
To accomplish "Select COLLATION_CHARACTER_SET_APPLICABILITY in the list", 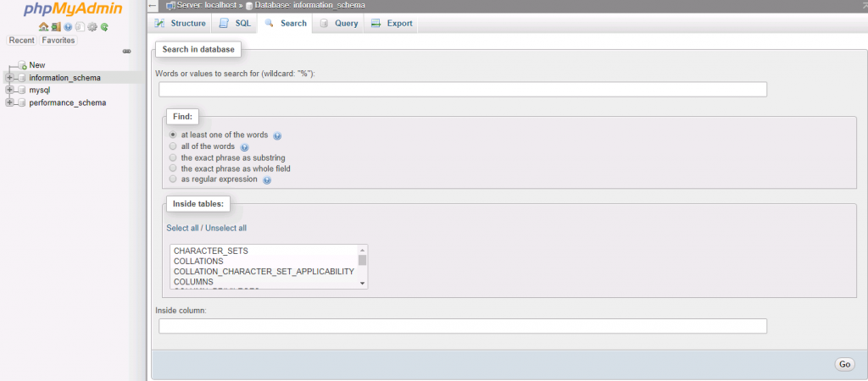I will tap(264, 272).
